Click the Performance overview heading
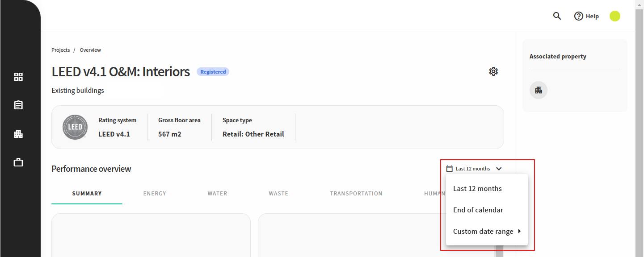The width and height of the screenshot is (644, 257). point(91,169)
